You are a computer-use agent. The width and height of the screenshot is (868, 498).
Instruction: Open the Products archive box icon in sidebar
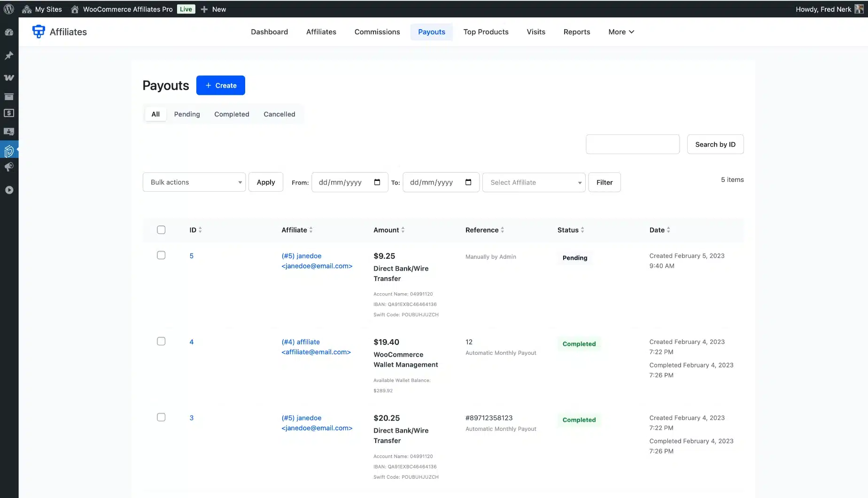(x=9, y=97)
